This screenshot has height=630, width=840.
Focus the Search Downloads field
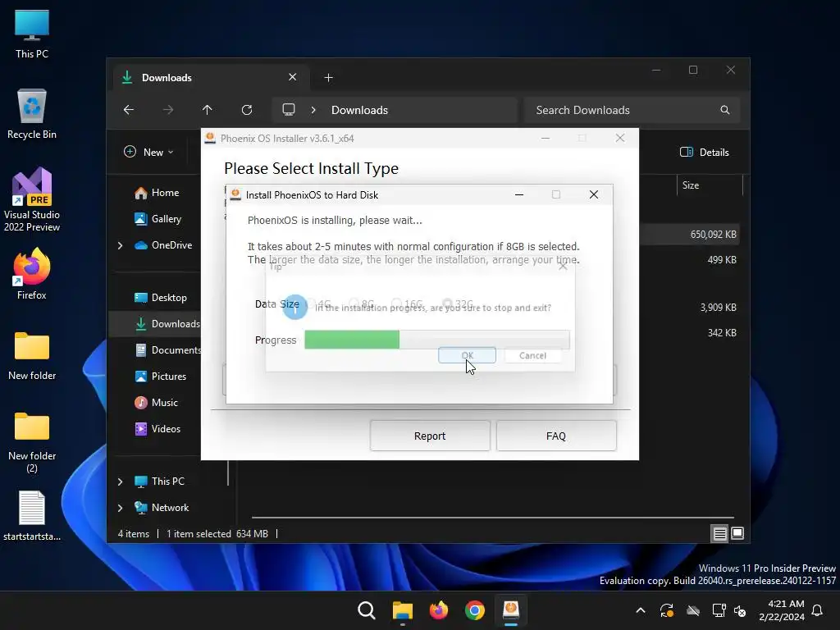(632, 110)
